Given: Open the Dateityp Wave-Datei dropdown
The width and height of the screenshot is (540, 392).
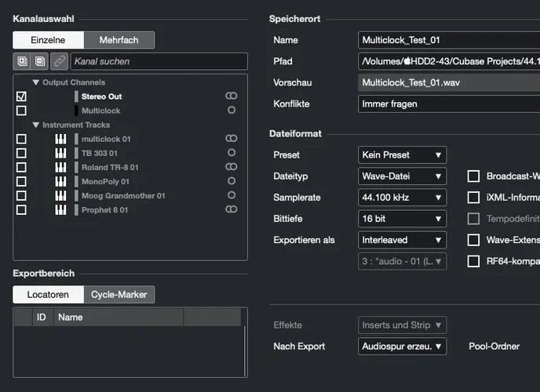Looking at the screenshot, I should [x=402, y=176].
